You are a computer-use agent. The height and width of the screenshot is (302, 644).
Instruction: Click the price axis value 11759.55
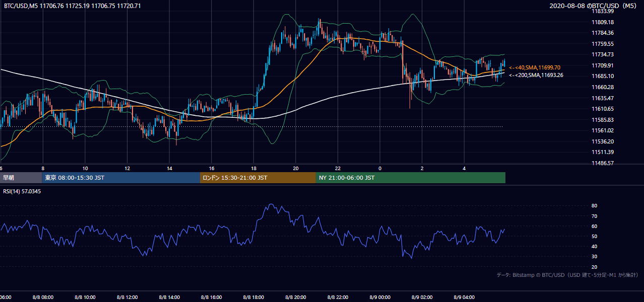tap(603, 44)
